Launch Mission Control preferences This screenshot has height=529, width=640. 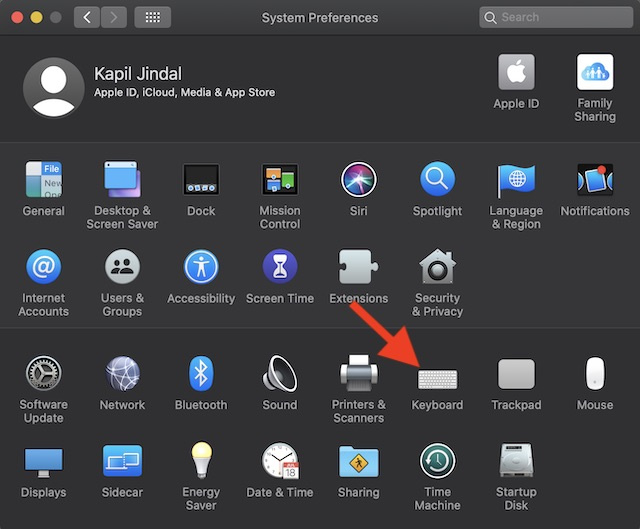(x=280, y=181)
